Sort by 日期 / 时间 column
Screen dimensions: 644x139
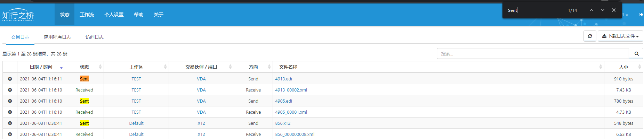click(x=41, y=67)
